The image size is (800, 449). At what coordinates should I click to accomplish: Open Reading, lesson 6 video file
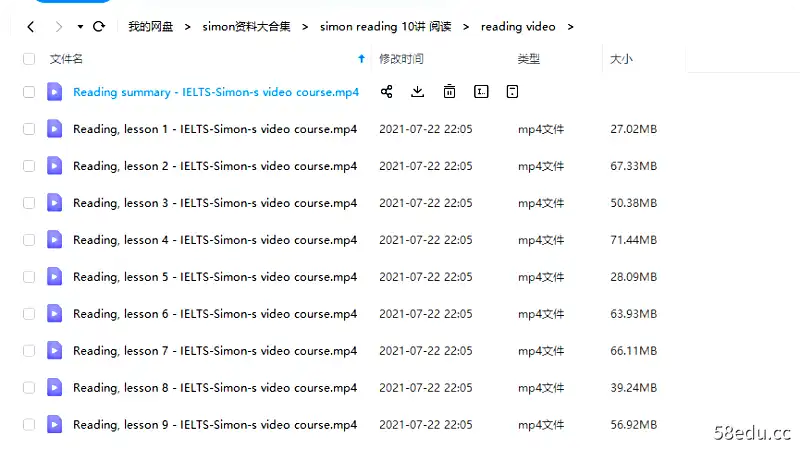click(x=215, y=314)
